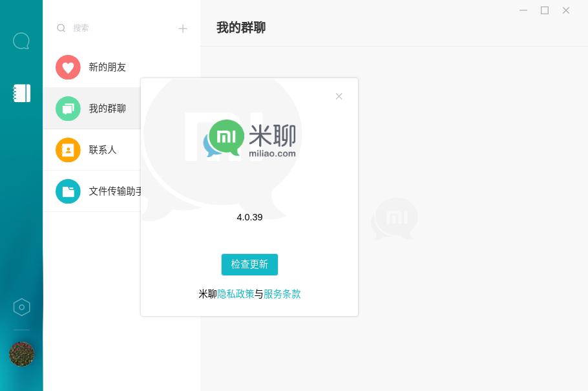Open the 服务条款 link
This screenshot has height=391, width=588.
point(282,294)
